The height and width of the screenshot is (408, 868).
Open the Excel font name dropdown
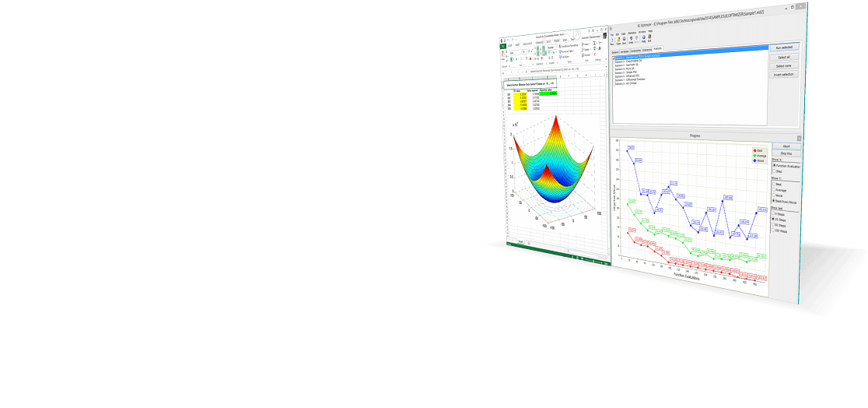523,52
